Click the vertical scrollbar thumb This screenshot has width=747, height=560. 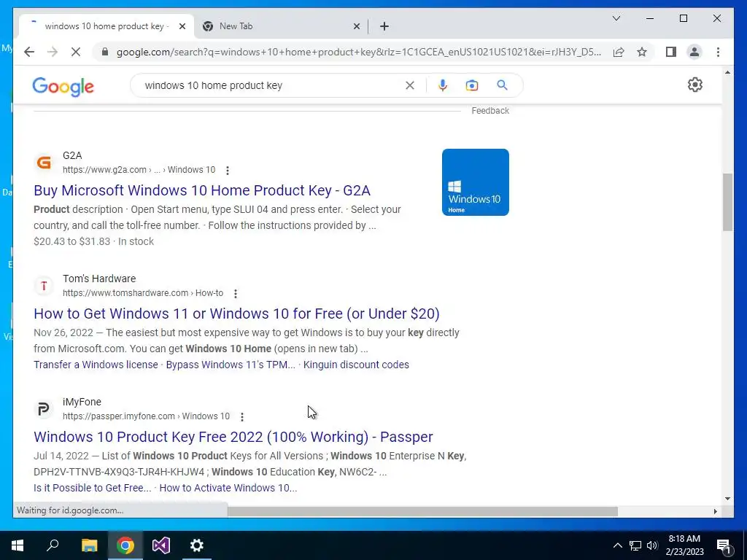coord(727,203)
